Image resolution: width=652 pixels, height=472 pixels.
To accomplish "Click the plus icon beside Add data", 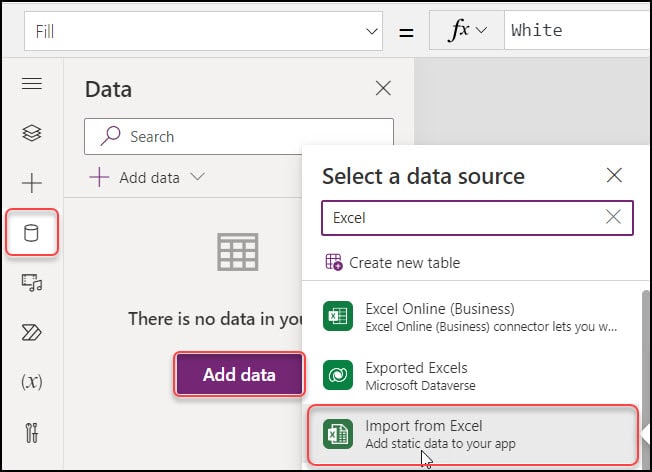I will [99, 178].
